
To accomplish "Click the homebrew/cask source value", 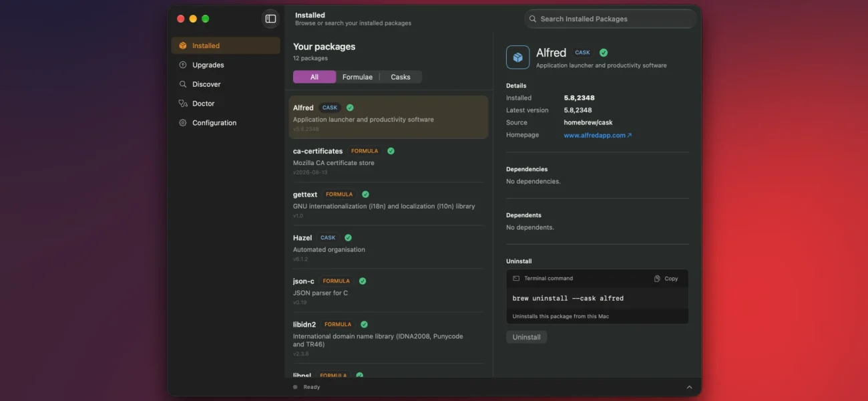I will point(588,123).
